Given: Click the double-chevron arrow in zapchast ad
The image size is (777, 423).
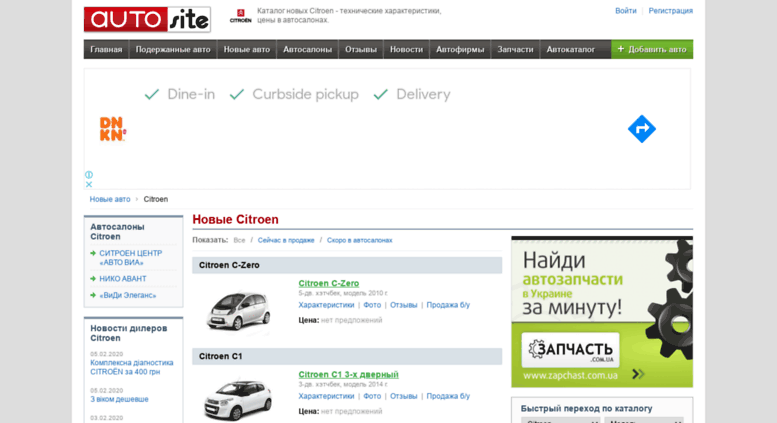Looking at the screenshot, I should (638, 374).
